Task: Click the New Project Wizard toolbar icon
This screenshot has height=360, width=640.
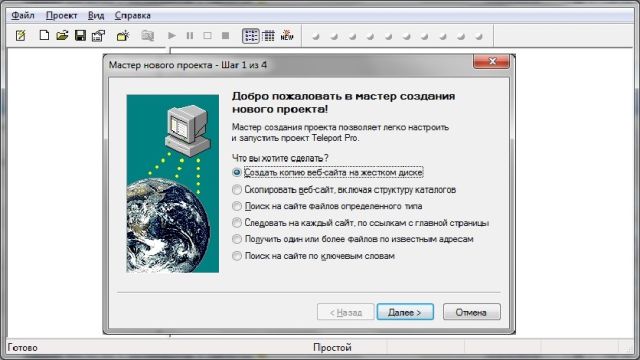Action: (x=20, y=36)
